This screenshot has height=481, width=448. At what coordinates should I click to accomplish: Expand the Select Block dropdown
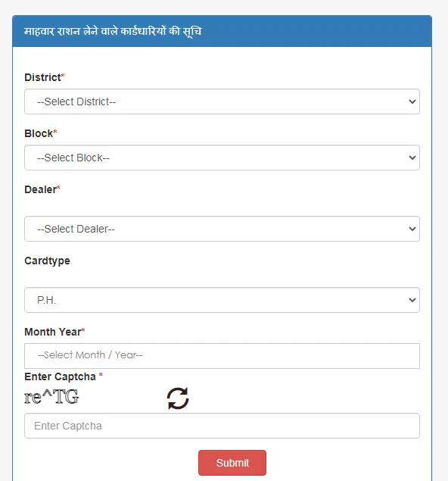pos(222,158)
